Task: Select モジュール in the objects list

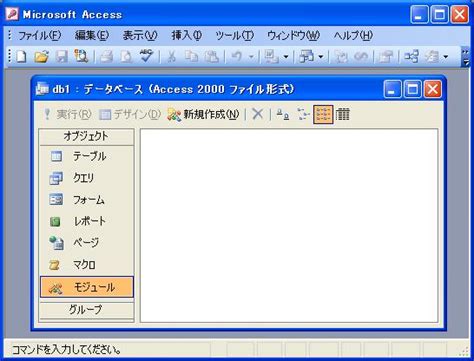Action: tap(87, 287)
